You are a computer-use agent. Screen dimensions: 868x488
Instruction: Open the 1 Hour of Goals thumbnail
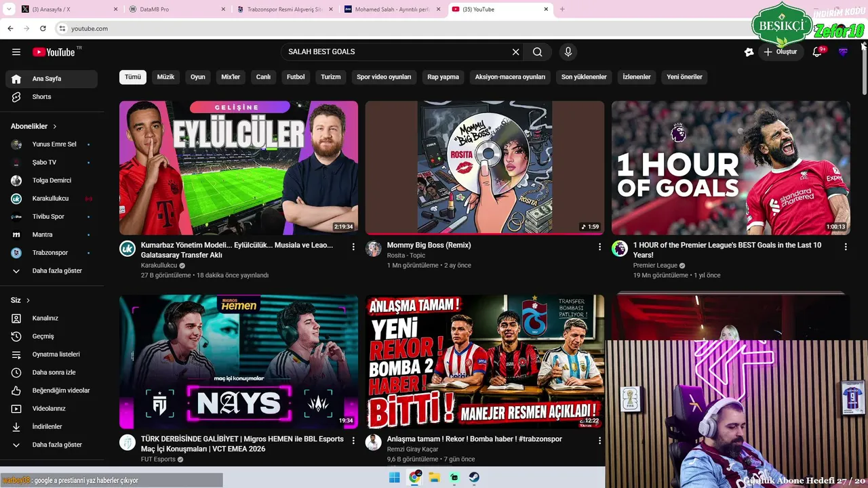click(731, 168)
